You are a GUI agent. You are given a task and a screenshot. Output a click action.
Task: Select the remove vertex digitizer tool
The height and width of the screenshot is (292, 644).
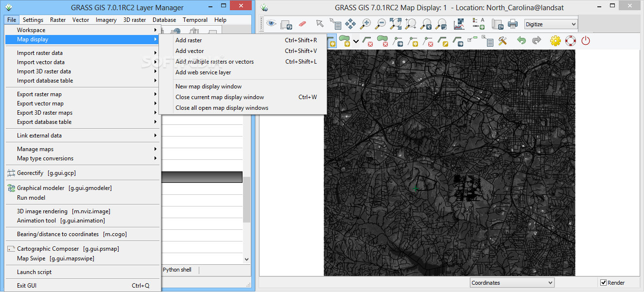[x=428, y=41]
